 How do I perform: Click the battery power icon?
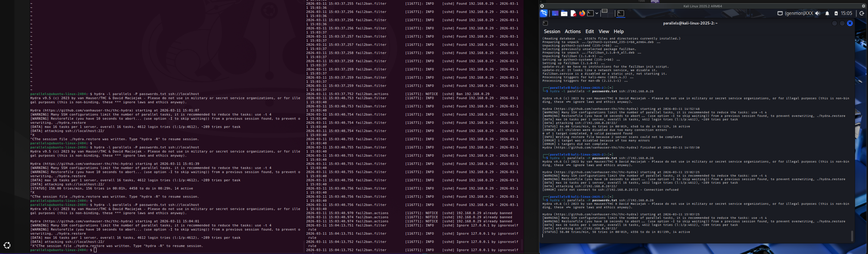pyautogui.click(x=836, y=13)
